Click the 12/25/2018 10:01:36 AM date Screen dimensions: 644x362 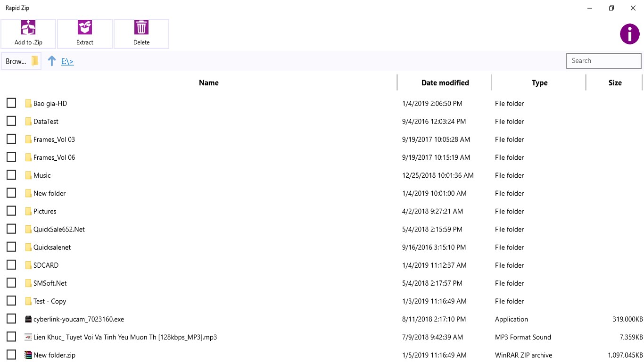coord(438,175)
